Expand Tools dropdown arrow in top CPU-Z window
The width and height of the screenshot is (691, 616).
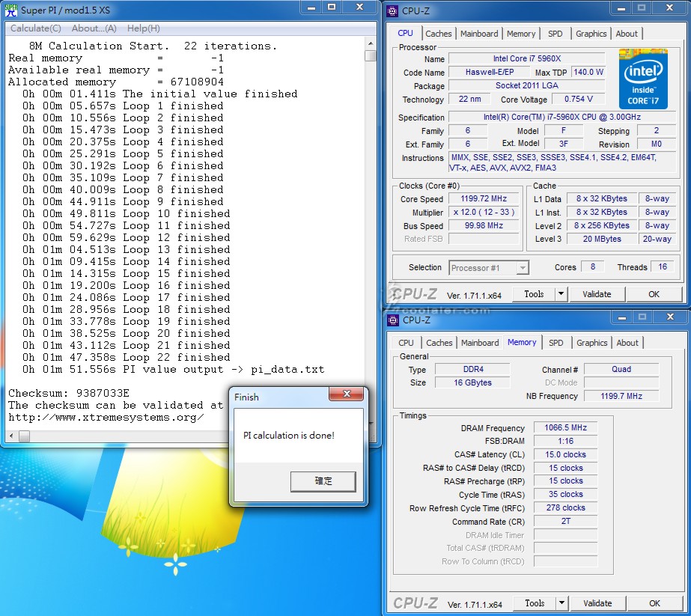(561, 294)
